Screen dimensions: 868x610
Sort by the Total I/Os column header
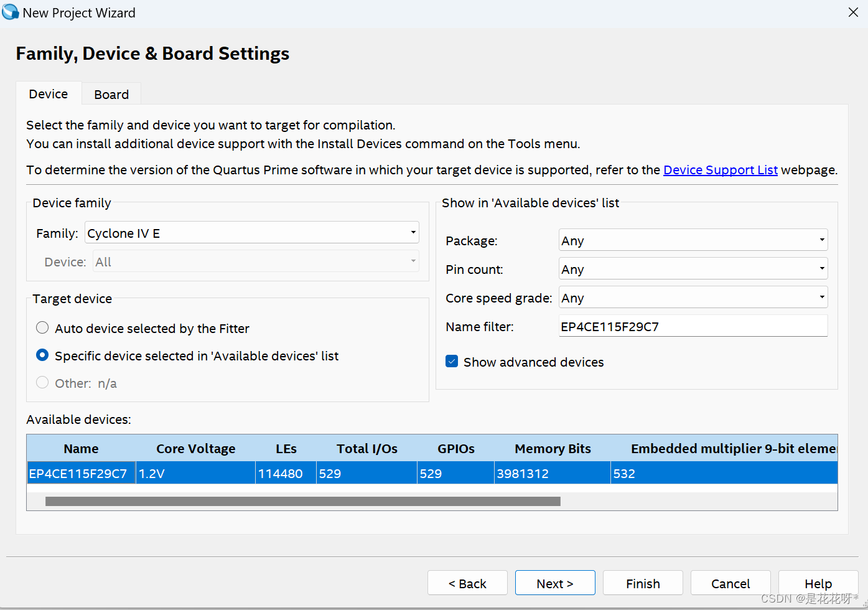366,448
